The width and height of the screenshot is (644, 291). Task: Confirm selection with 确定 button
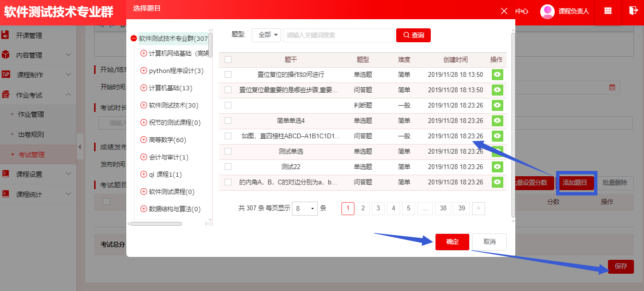[452, 242]
